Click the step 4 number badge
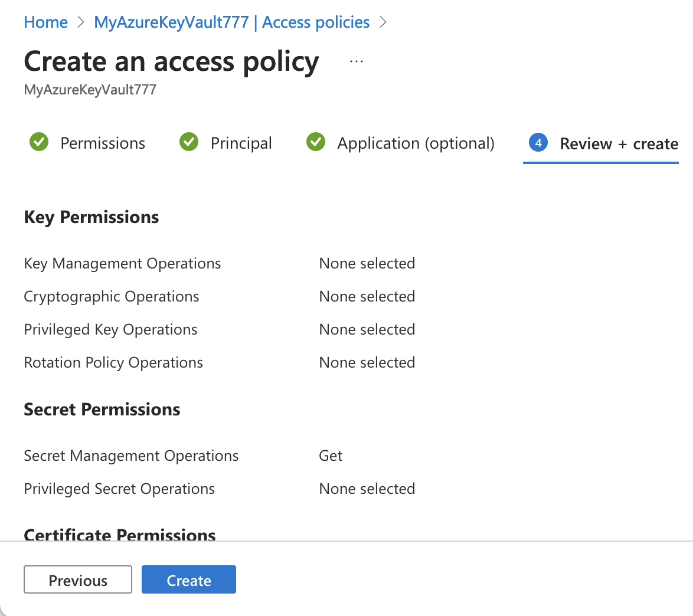Screen dimensions: 693x616 (538, 143)
